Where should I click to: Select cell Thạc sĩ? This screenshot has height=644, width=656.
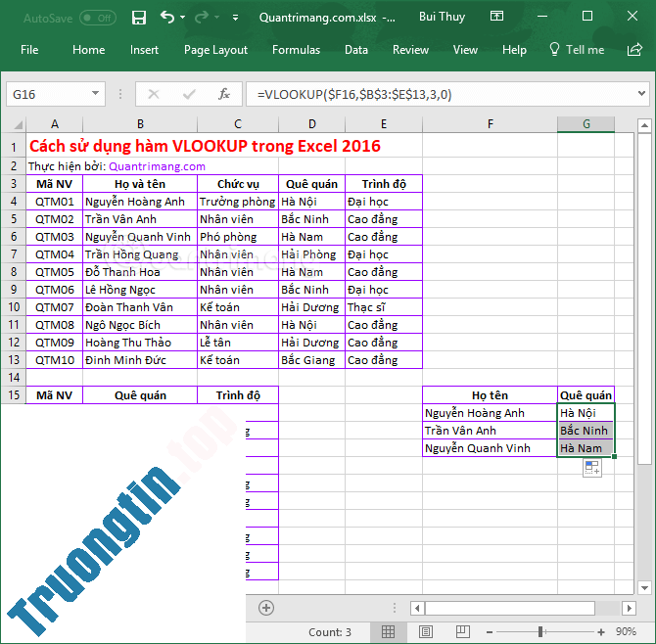point(384,307)
